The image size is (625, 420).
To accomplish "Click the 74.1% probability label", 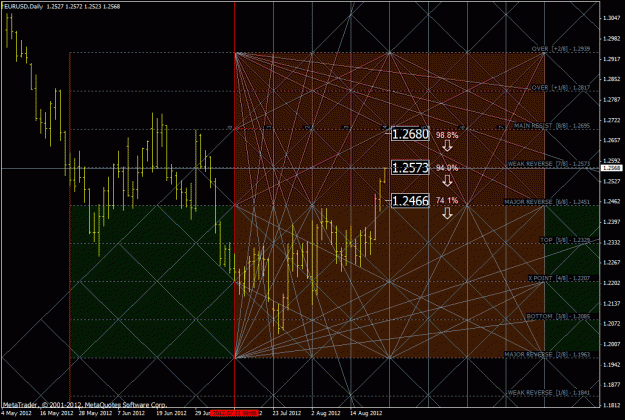I will point(447,201).
